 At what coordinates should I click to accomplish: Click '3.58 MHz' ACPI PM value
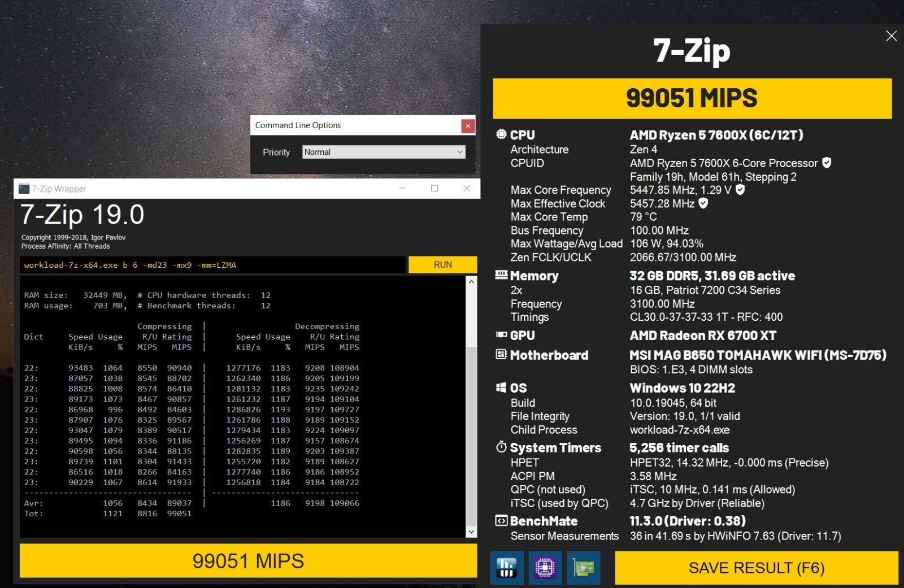click(x=653, y=476)
